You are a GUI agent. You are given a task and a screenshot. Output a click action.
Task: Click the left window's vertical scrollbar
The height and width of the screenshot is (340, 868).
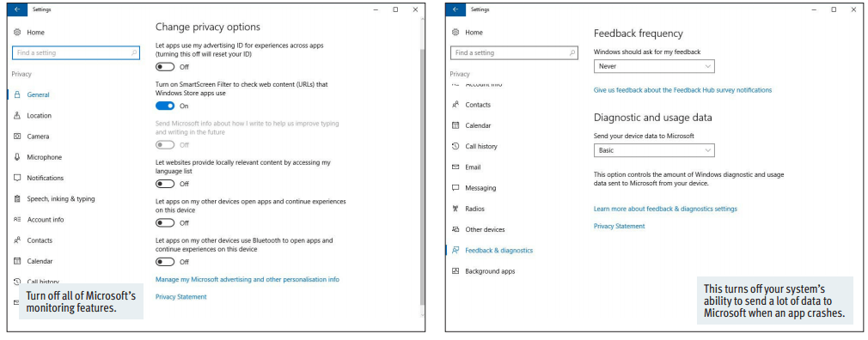point(423,177)
